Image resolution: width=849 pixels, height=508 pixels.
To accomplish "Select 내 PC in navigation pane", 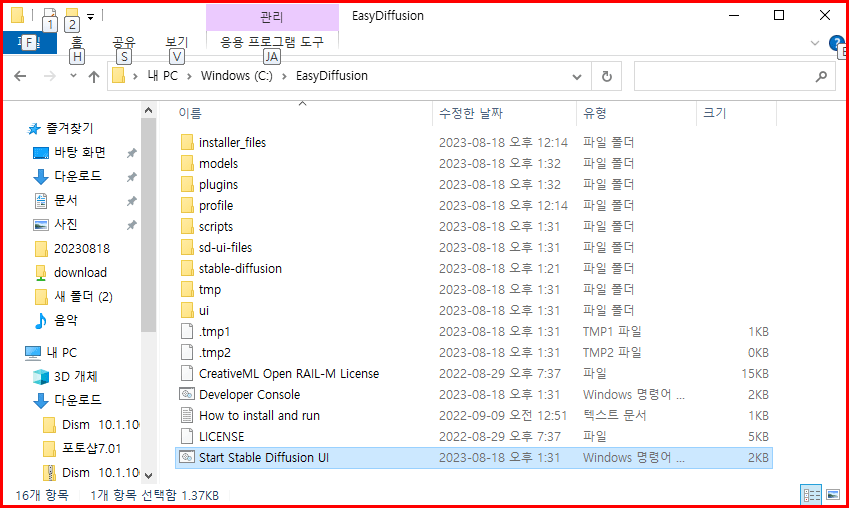I will (x=51, y=353).
